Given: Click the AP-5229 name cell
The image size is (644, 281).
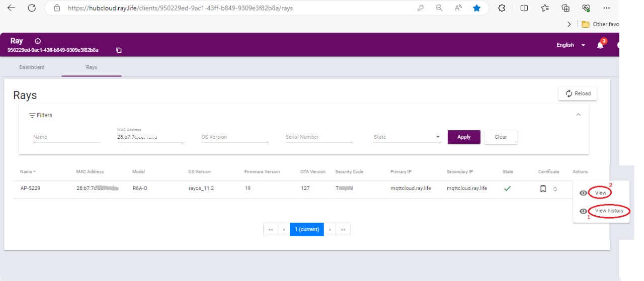Looking at the screenshot, I should [x=30, y=189].
